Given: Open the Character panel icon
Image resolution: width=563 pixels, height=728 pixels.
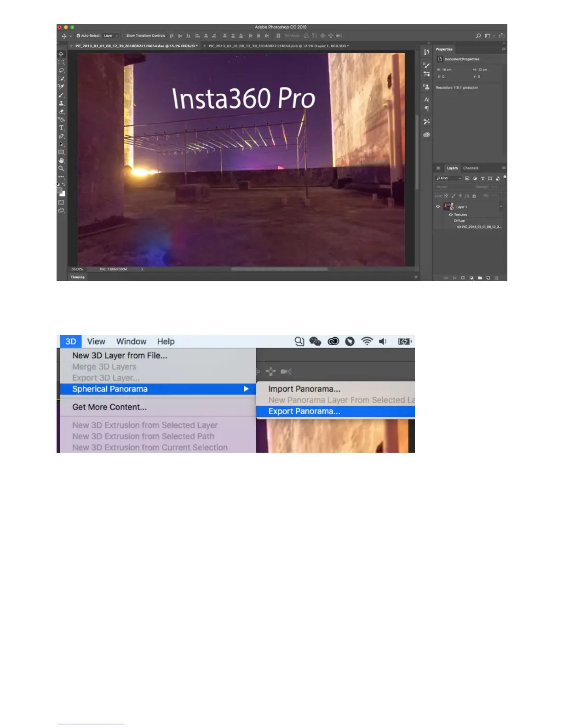Looking at the screenshot, I should point(426,100).
